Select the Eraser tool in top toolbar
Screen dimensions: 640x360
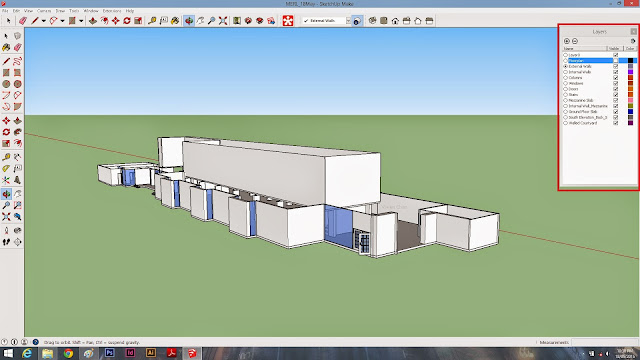tap(23, 20)
